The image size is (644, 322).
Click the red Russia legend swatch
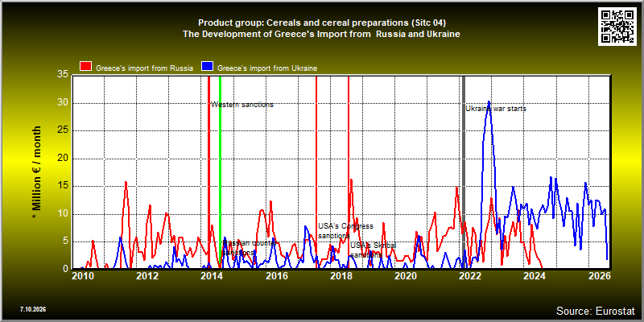point(86,67)
